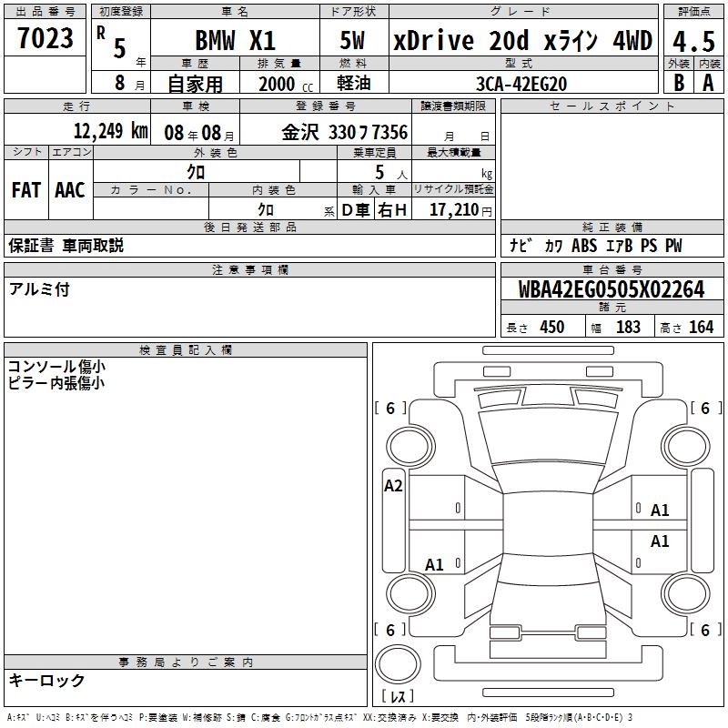Viewport: 728px width, 728px height.
Task: Click the vehicle history 自家用
Action: coord(195,84)
